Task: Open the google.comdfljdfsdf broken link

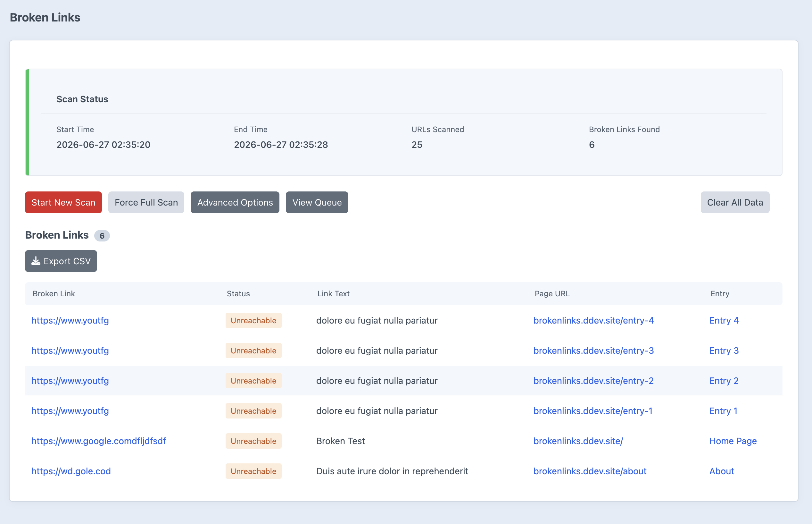Action: (x=99, y=441)
